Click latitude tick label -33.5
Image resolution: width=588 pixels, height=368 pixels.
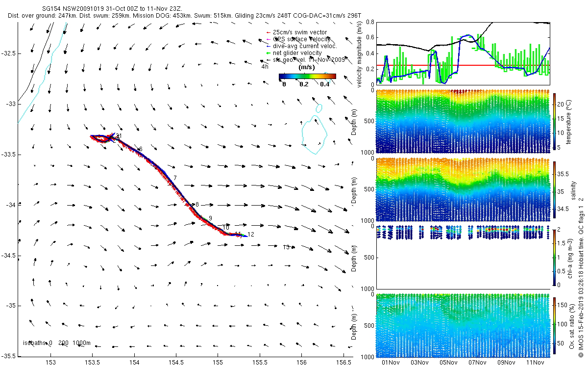click(9, 155)
